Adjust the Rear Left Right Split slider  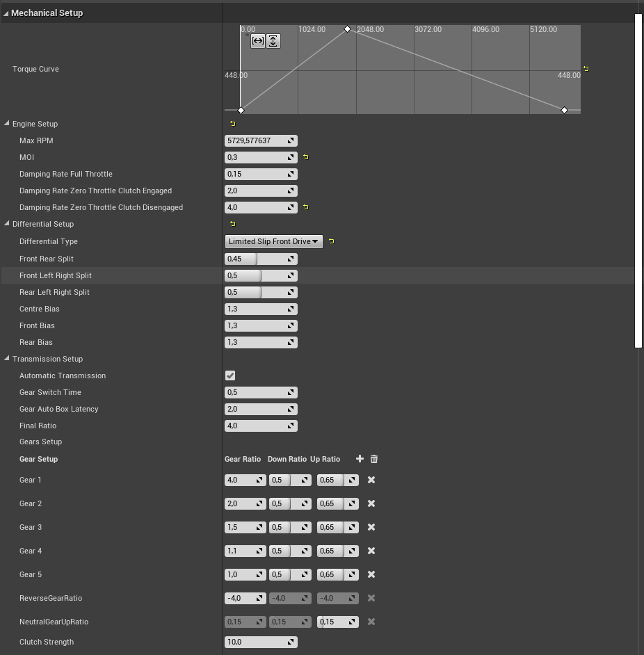tap(261, 293)
